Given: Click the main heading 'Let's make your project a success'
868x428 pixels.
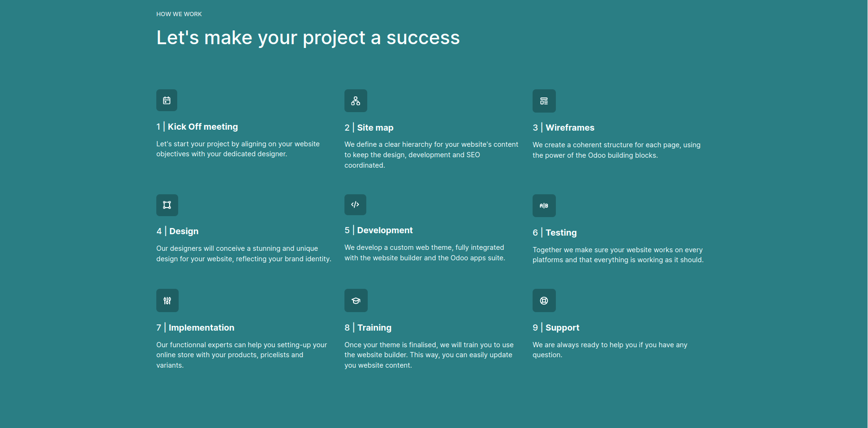Looking at the screenshot, I should click(x=308, y=38).
